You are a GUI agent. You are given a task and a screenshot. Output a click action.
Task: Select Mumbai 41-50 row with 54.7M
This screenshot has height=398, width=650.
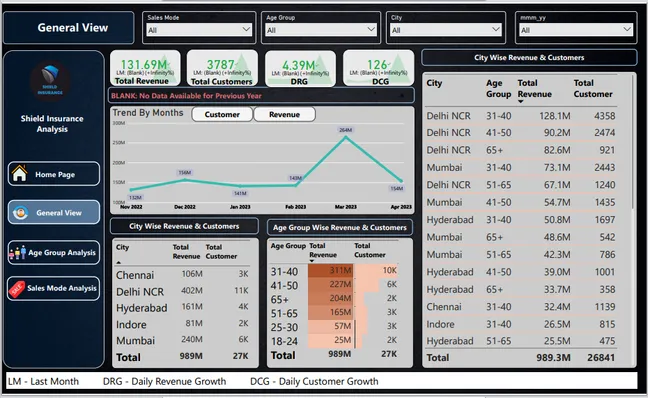pyautogui.click(x=521, y=202)
